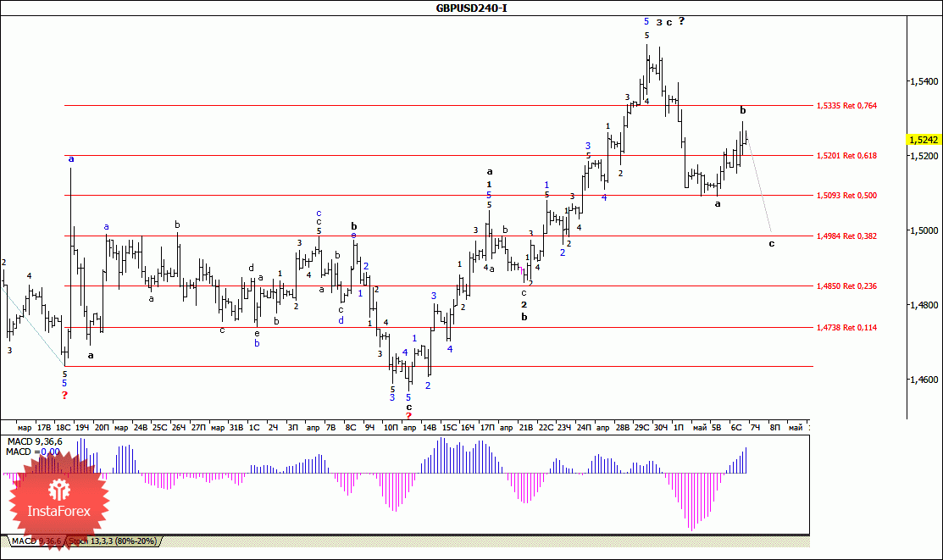Select the 20П date on the time axis
Viewport: 943px width, 560px height.
click(102, 428)
